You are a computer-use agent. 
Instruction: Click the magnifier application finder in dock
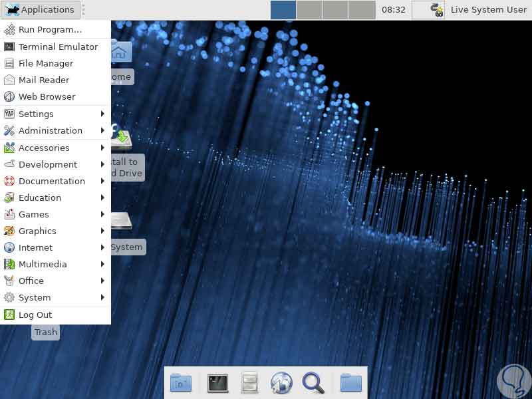(x=313, y=383)
